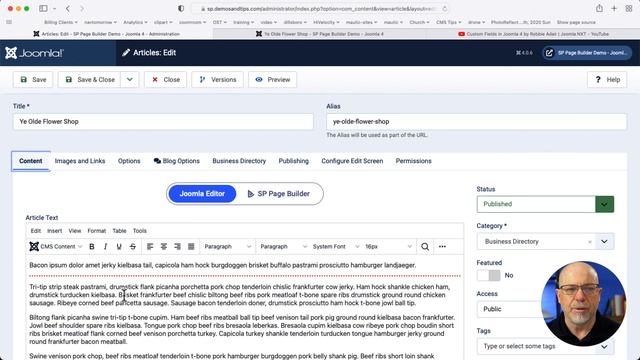Switch to Custom Fields YouTube browser tab
This screenshot has height=360, width=640.
coord(533,34)
